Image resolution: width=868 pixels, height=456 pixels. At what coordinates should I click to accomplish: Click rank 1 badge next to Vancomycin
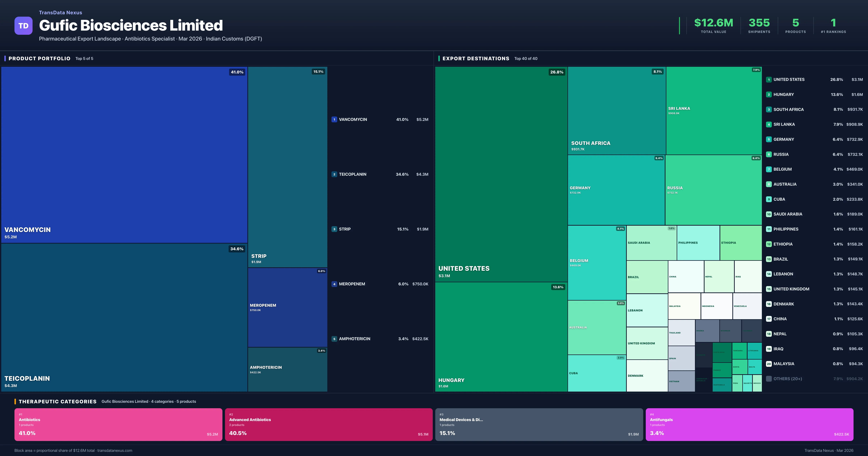[334, 119]
